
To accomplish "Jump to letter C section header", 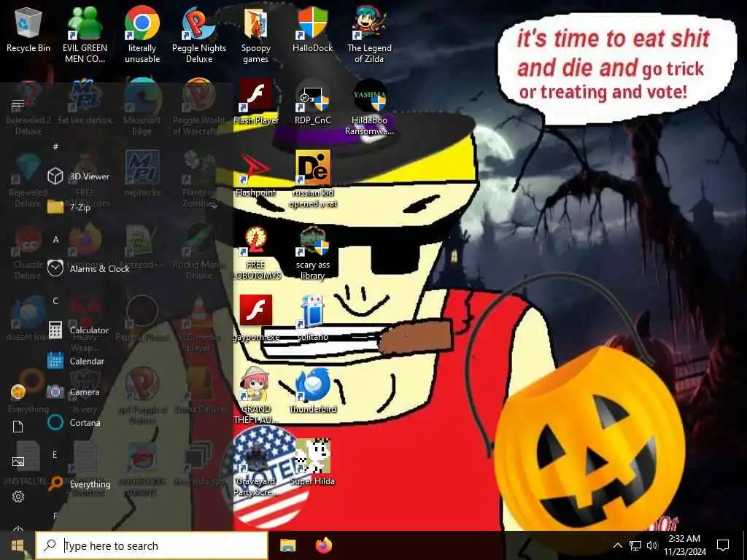I will click(55, 301).
